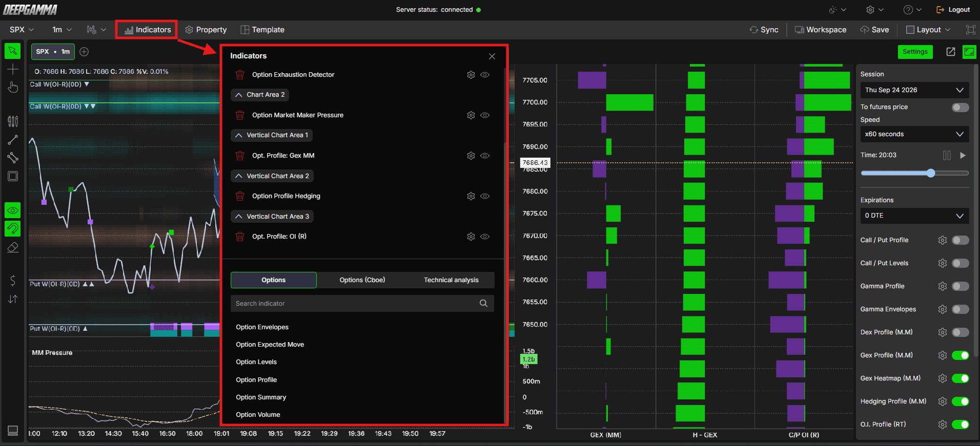Click the Search indicator input field
Screen dimensions: 980x446
point(362,303)
